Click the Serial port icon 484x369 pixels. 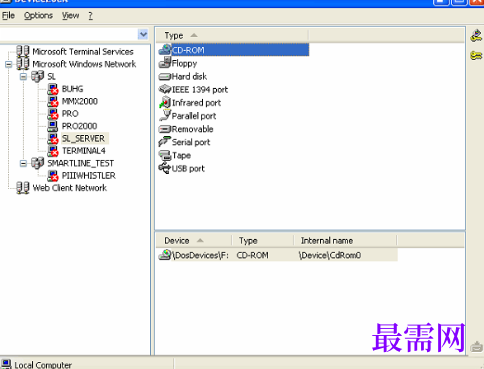(165, 142)
